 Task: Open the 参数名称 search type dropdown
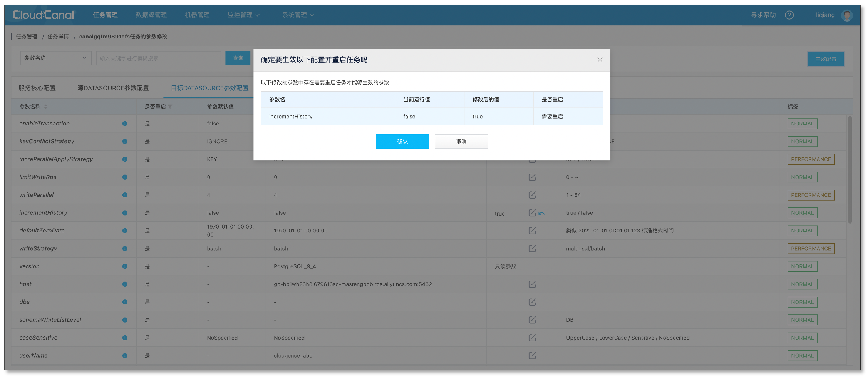click(55, 58)
